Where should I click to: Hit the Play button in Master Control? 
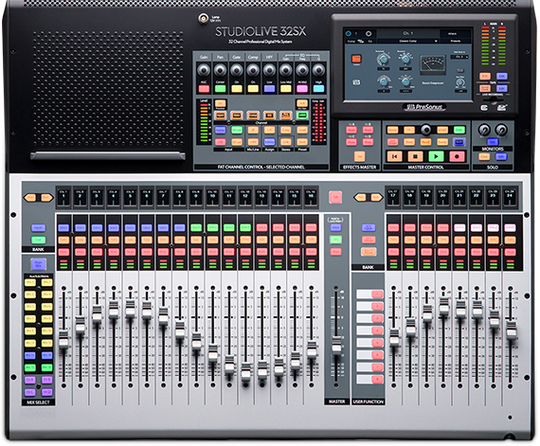point(436,156)
